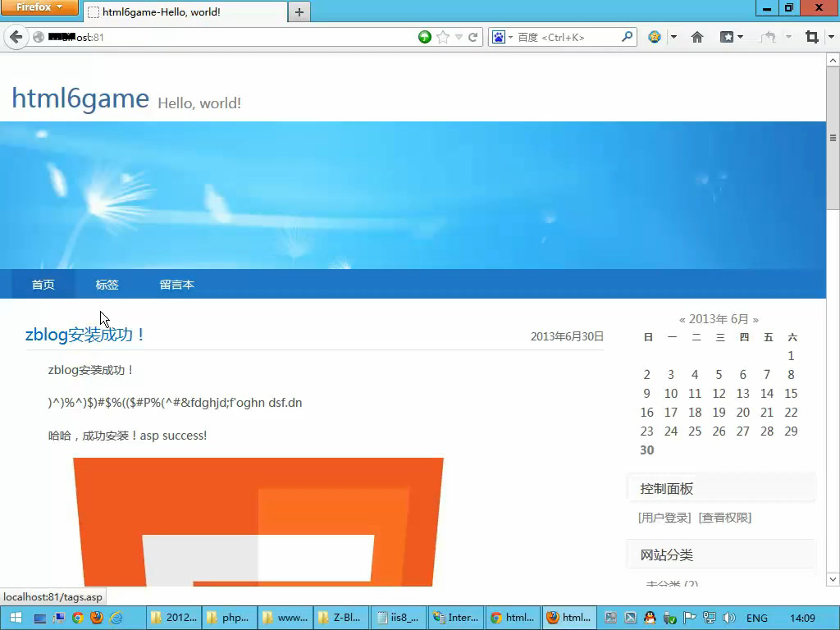
Task: Open the bookmarks menu toolbar button
Action: click(731, 37)
